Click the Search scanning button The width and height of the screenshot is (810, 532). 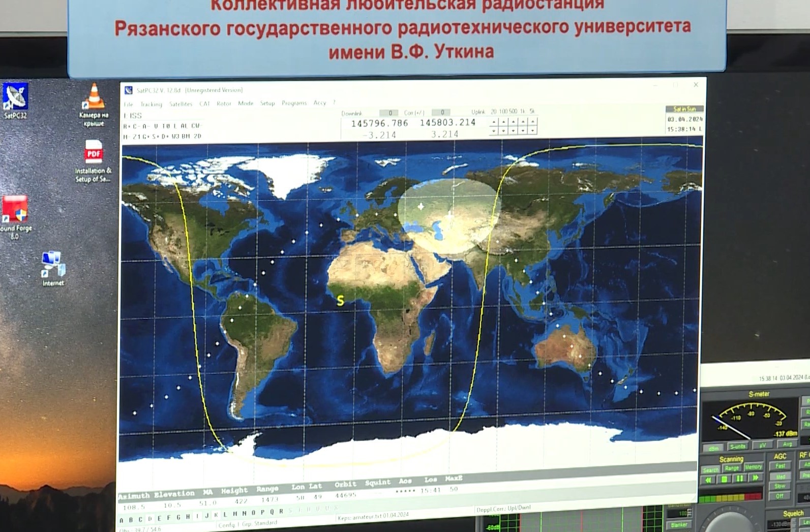(710, 470)
